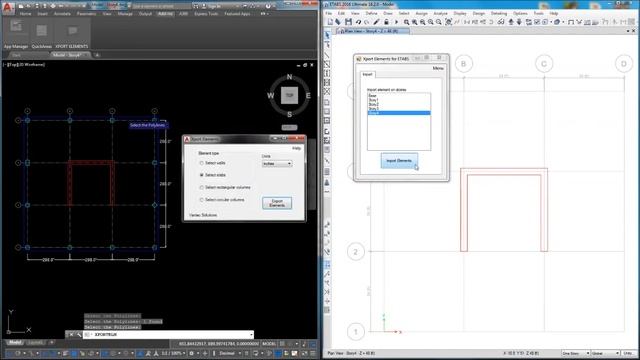Click the Units button in ETABS status bar
The image size is (640, 360).
click(629, 353)
